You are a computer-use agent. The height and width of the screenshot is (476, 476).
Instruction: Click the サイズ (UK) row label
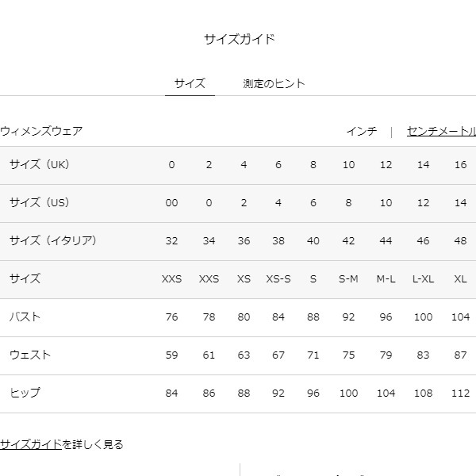coord(40,164)
